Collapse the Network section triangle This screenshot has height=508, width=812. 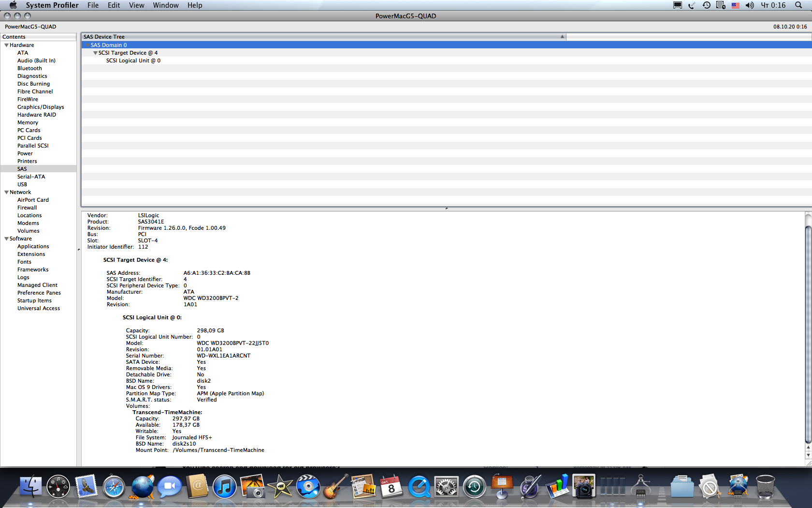click(x=6, y=192)
